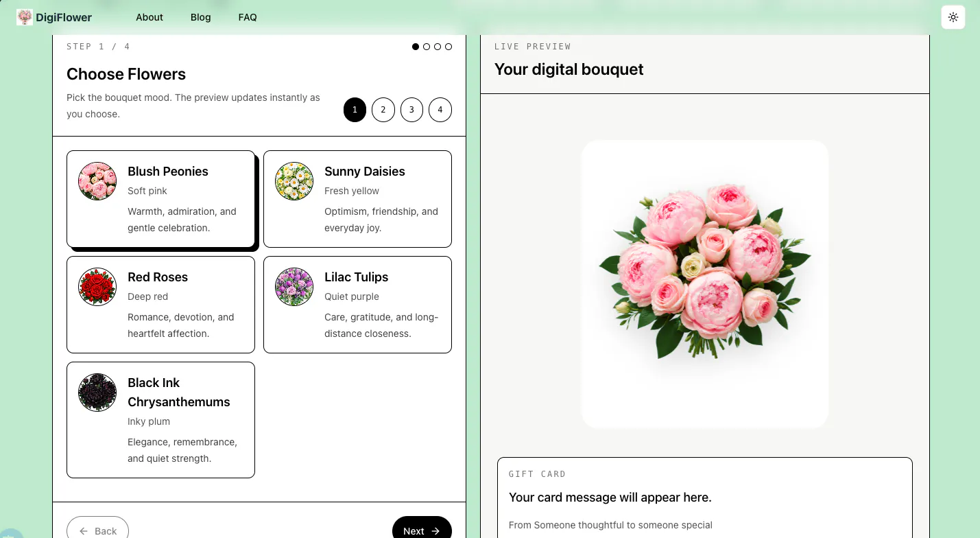Screen dimensions: 980x538
Task: Click the "GIFT CARD" label
Action: pyautogui.click(x=538, y=474)
